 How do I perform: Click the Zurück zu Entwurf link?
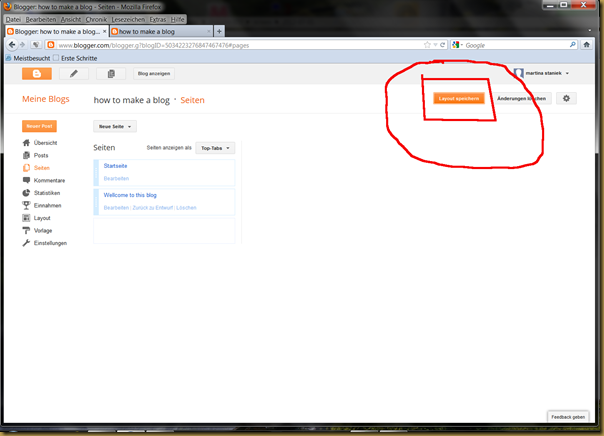153,208
